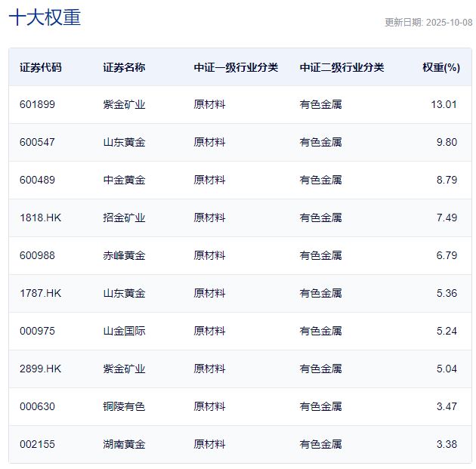Click 有色金属 in the 000630 row

321,406
